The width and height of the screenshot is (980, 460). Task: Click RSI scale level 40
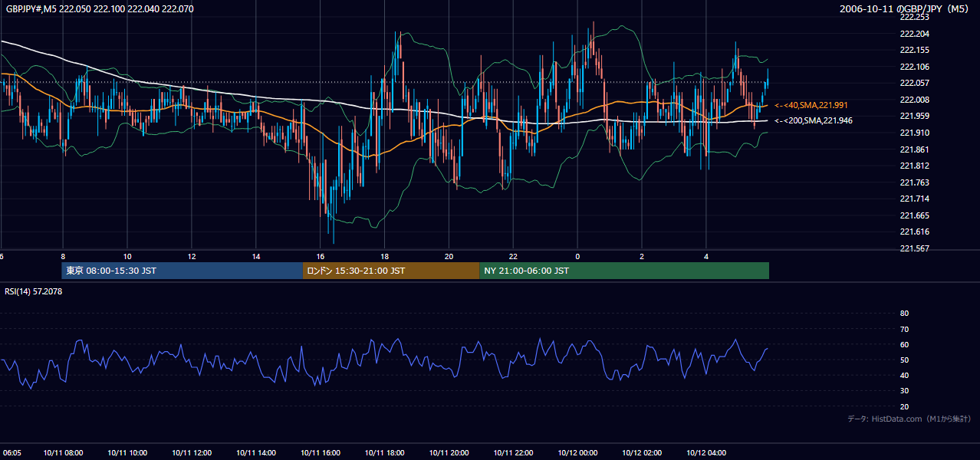point(904,375)
